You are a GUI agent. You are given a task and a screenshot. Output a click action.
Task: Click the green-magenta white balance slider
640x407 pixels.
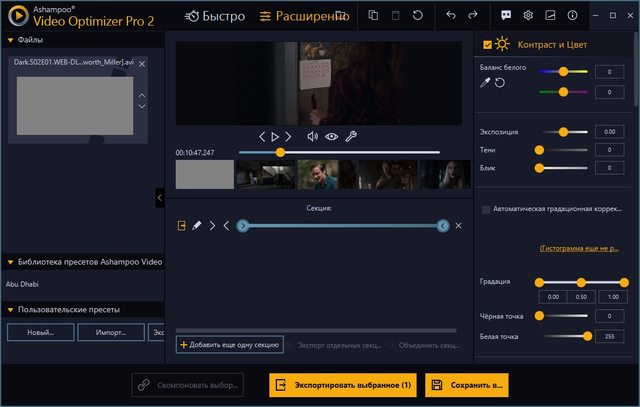pos(563,92)
